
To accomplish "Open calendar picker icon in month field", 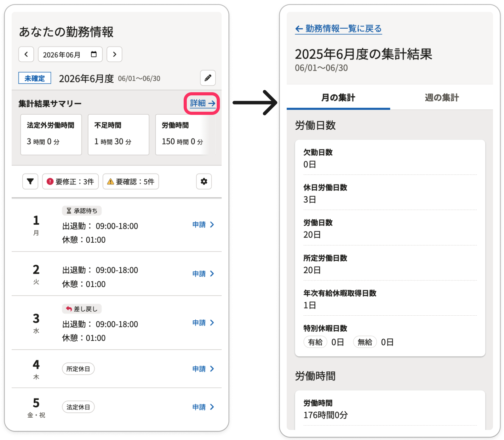I will pos(94,54).
